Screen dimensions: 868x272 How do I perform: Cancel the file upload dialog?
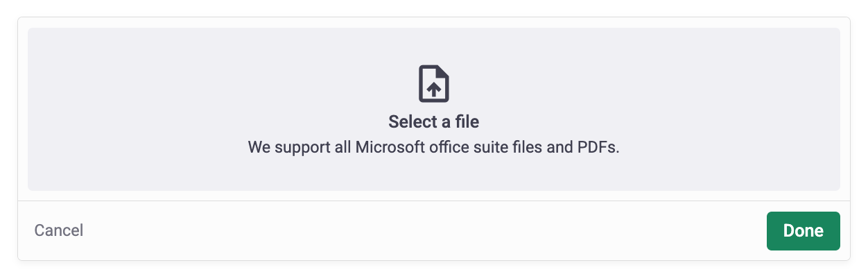pyautogui.click(x=59, y=230)
